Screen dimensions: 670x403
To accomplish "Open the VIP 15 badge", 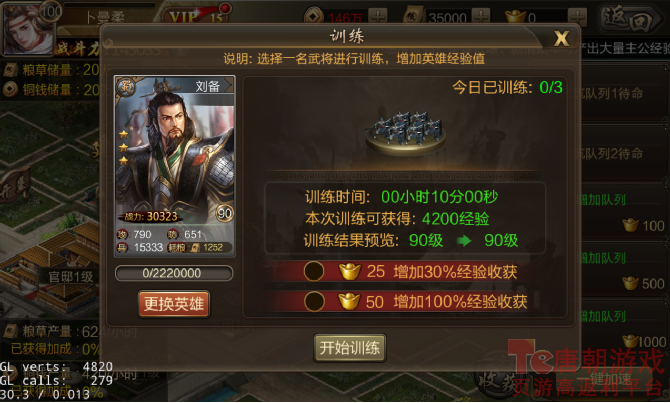I will 196,16.
